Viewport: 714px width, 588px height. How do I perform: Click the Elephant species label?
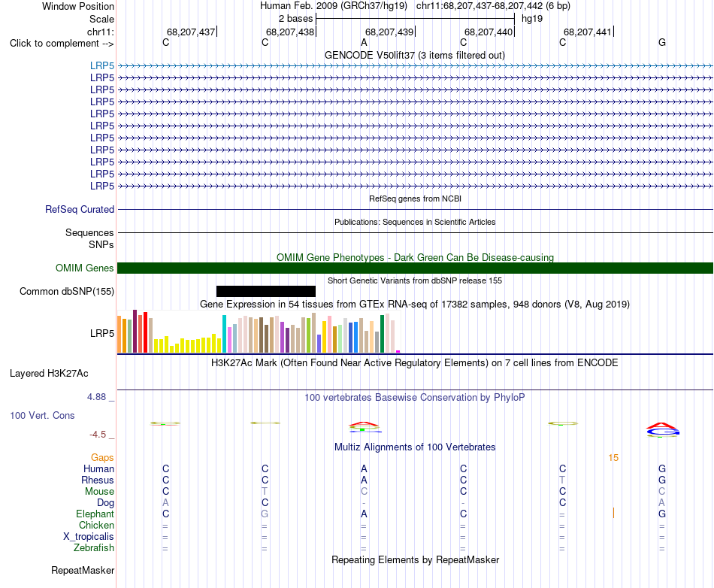click(x=95, y=514)
